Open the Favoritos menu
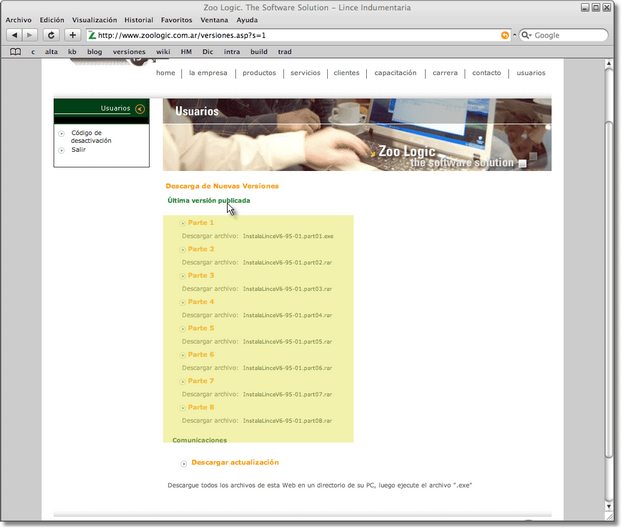Image resolution: width=622 pixels, height=529 pixels. click(176, 20)
